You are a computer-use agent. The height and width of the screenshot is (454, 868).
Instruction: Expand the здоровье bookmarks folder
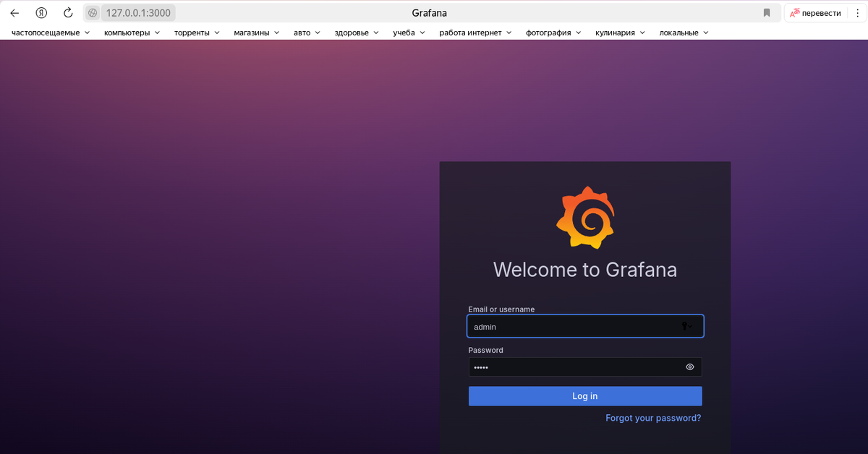click(x=357, y=33)
